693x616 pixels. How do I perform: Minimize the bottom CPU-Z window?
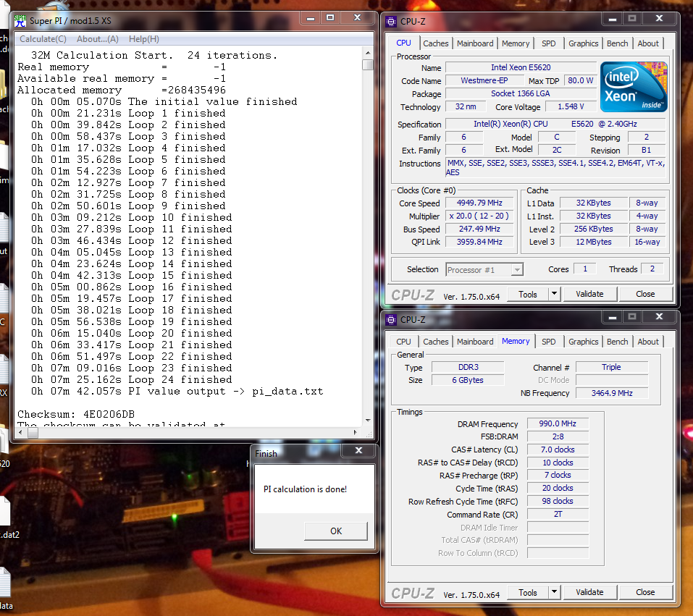(x=612, y=317)
